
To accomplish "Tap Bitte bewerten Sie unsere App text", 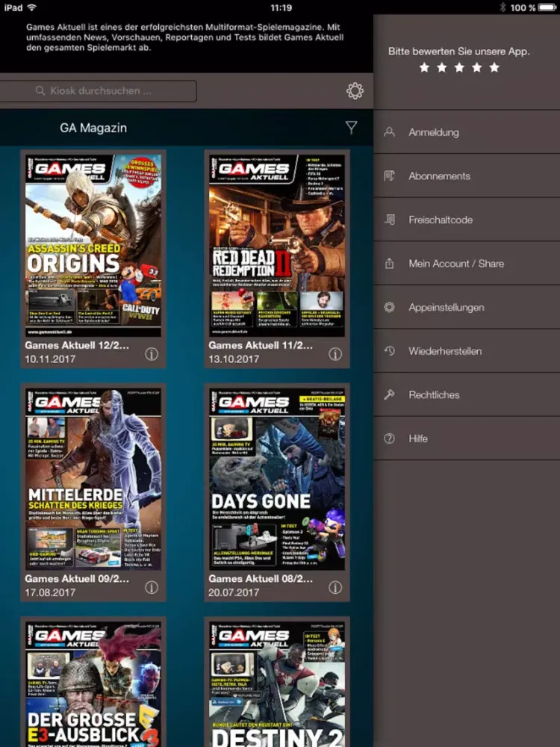I will [x=458, y=51].
